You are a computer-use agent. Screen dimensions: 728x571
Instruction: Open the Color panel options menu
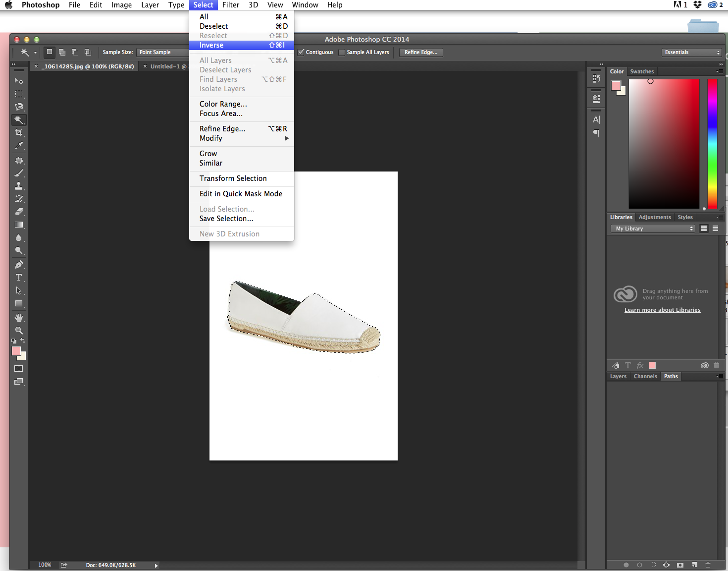[x=720, y=71]
